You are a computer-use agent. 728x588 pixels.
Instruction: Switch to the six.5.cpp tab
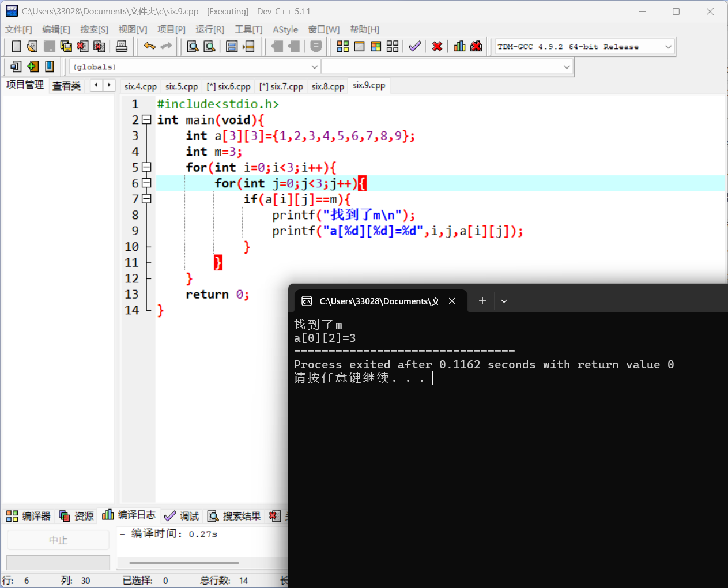(182, 86)
